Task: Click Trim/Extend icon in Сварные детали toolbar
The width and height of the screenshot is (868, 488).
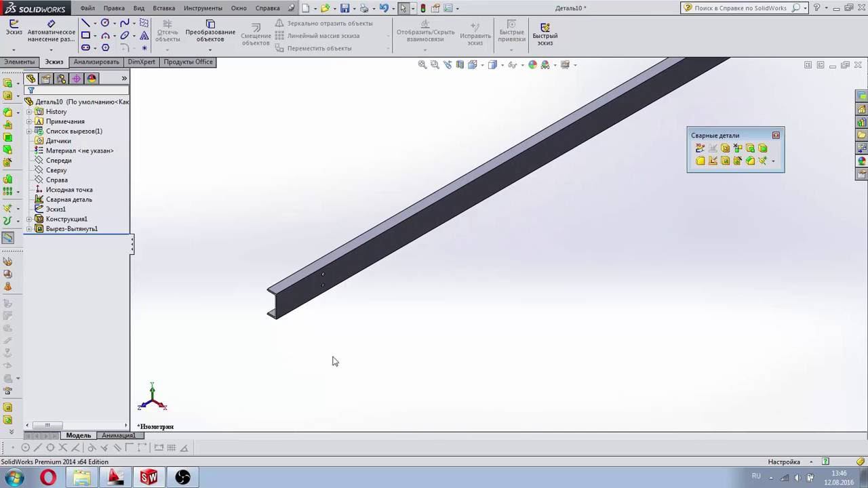Action: point(738,148)
